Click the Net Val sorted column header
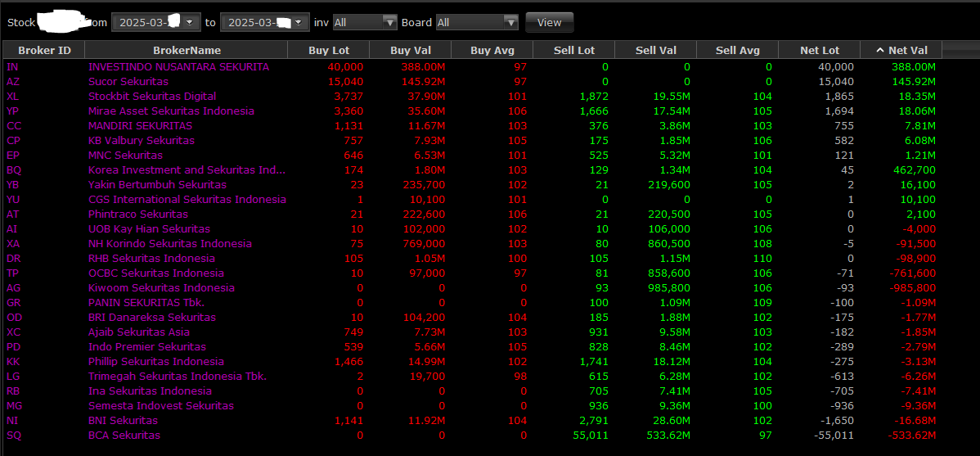 tap(901, 50)
